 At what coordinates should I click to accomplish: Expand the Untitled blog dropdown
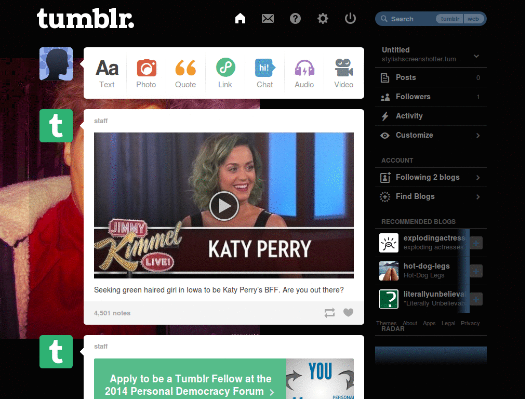(476, 56)
